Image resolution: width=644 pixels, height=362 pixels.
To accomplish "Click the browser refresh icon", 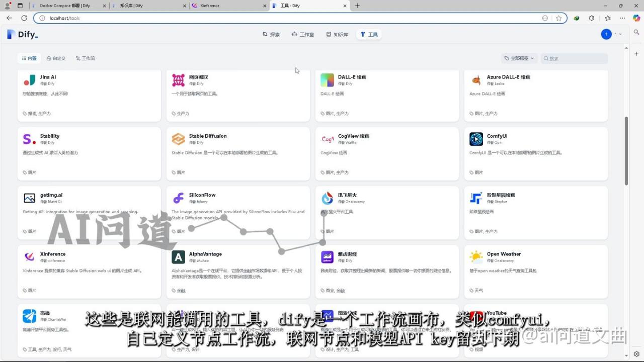I will click(24, 18).
